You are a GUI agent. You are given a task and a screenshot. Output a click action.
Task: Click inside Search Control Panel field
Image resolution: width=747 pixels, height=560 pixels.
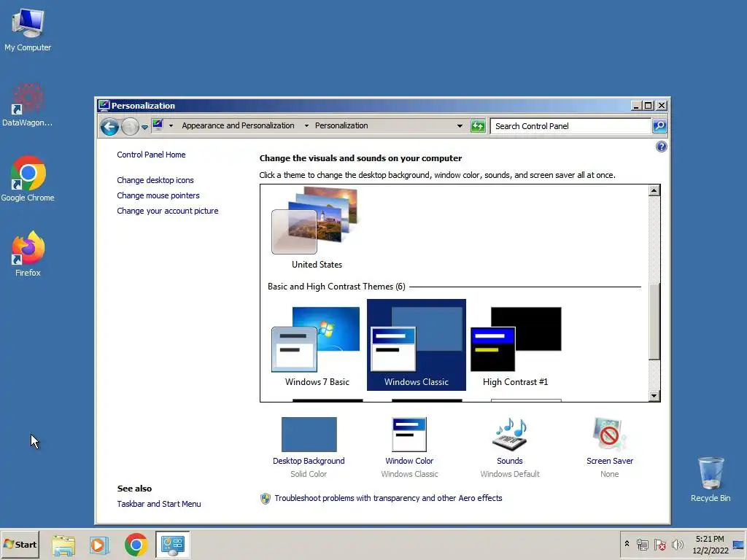[570, 126]
